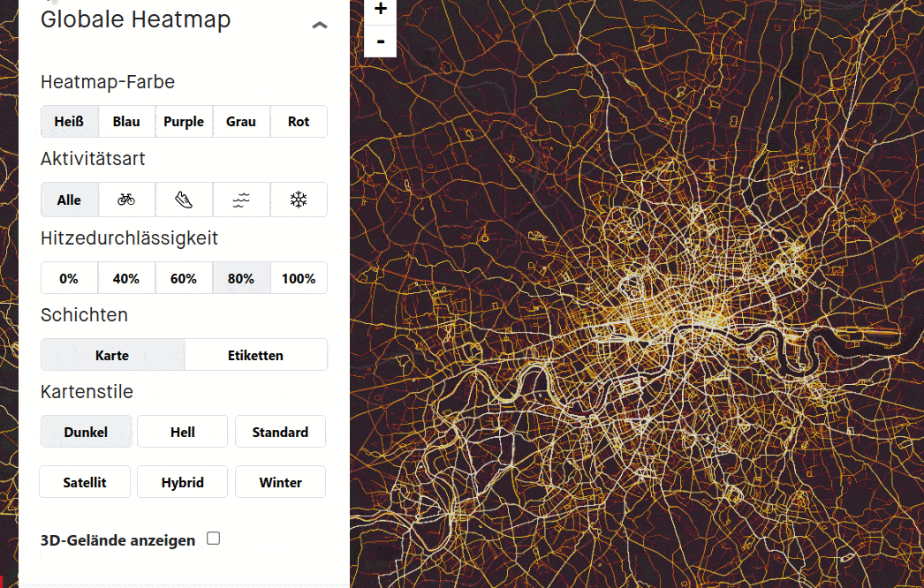Filter heatmap by winter snowflake icon

pyautogui.click(x=299, y=200)
